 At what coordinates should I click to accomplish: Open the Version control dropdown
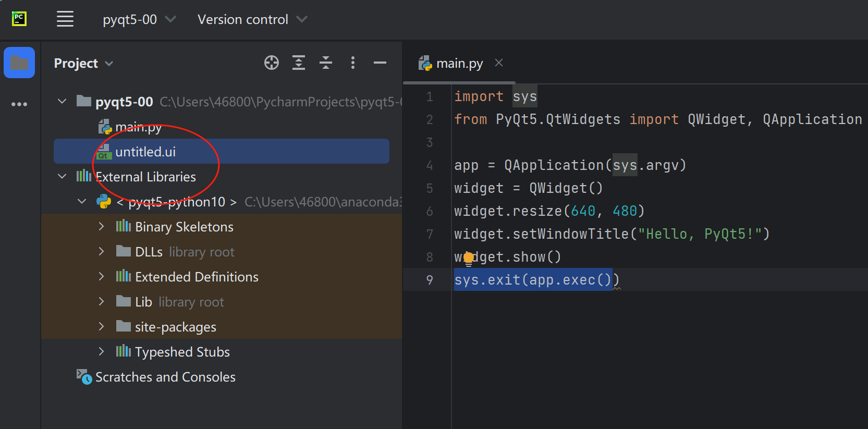(x=252, y=19)
